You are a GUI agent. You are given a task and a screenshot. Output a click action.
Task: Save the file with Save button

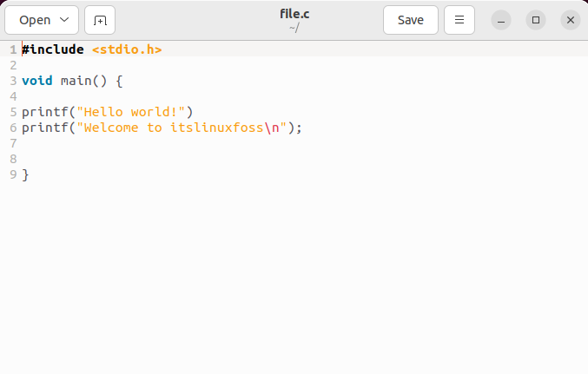tap(411, 20)
